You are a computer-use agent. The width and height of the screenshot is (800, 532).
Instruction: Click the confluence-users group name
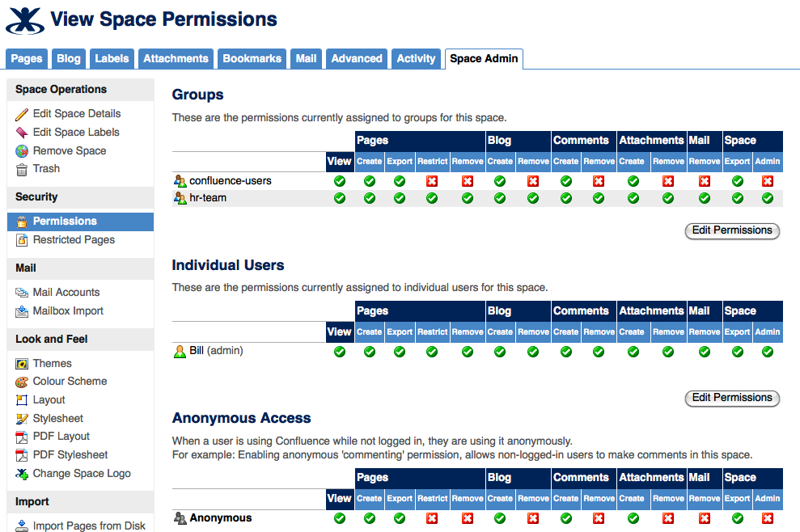coord(230,180)
